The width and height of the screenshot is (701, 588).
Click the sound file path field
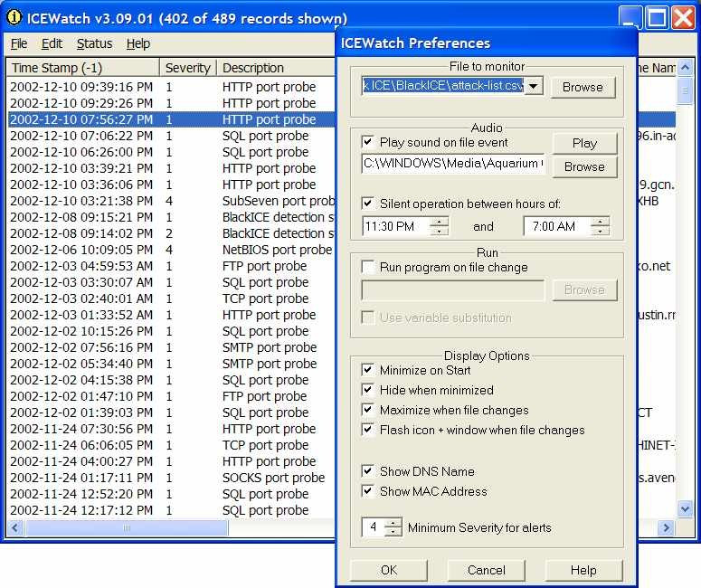pos(452,164)
